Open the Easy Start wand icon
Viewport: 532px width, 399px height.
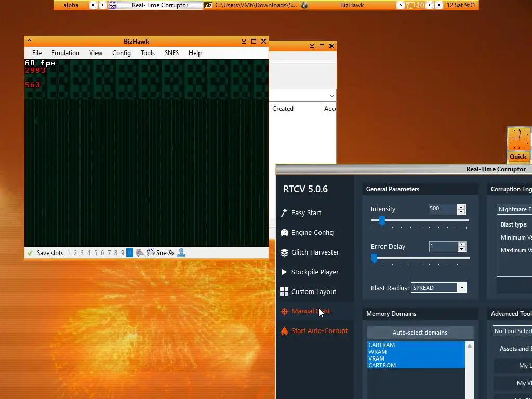coord(284,212)
